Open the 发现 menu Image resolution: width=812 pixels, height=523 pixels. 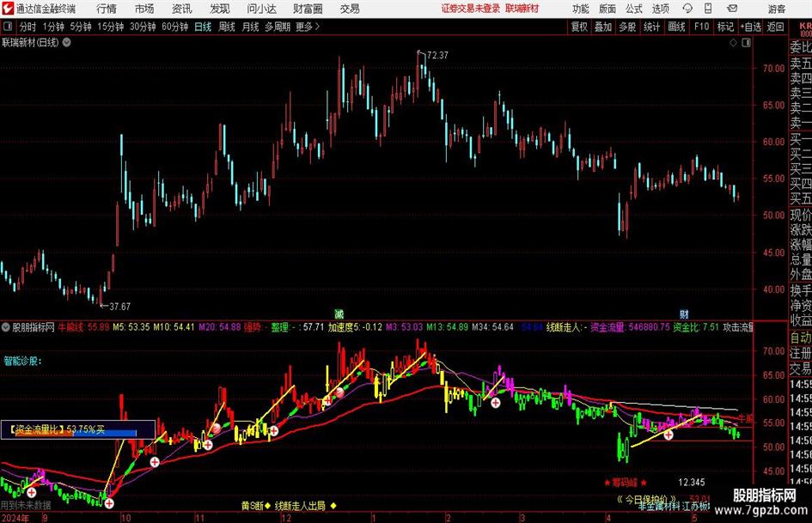point(220,9)
